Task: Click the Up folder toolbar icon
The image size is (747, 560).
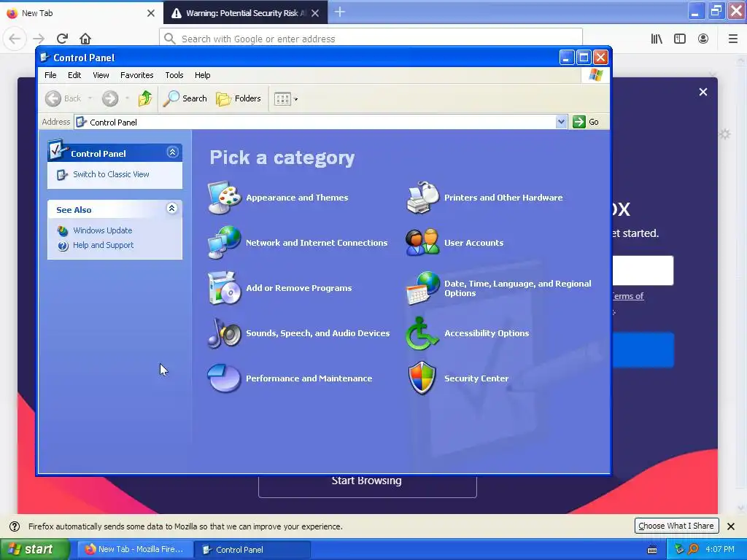Action: click(145, 98)
